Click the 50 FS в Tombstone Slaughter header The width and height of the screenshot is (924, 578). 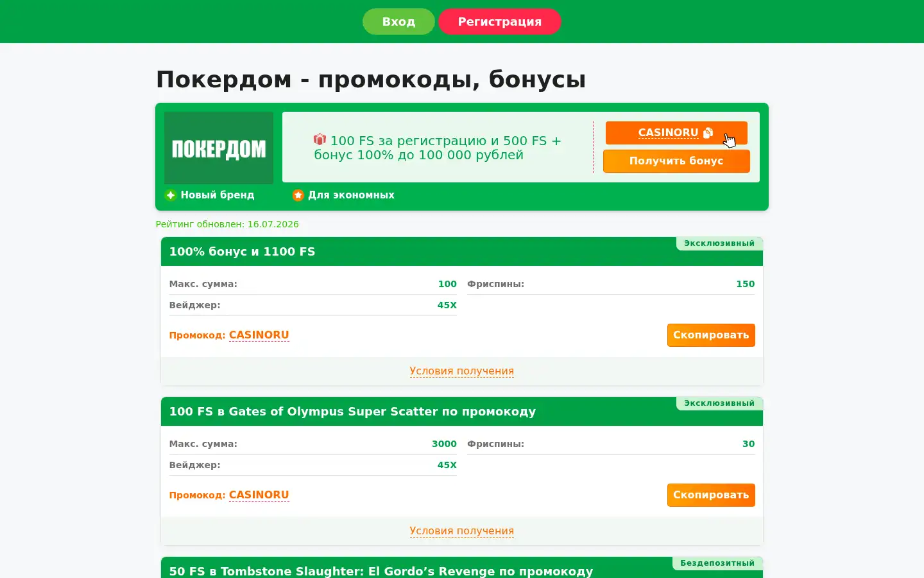(381, 571)
